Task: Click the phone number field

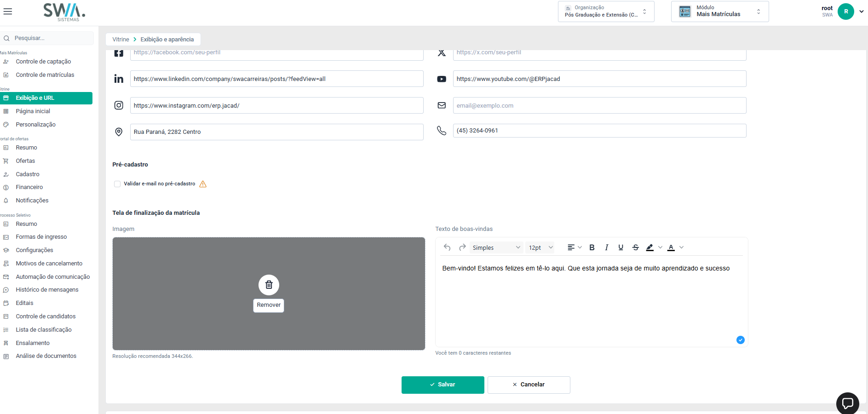Action: point(599,131)
